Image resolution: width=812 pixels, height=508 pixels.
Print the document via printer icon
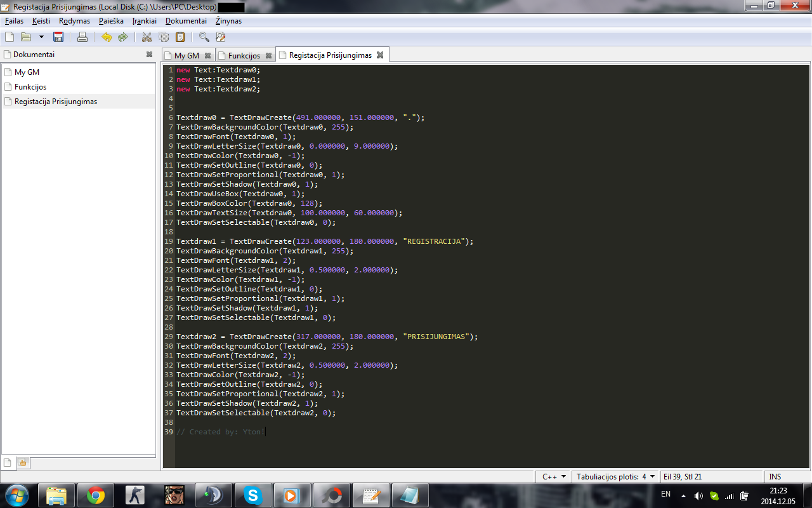82,37
